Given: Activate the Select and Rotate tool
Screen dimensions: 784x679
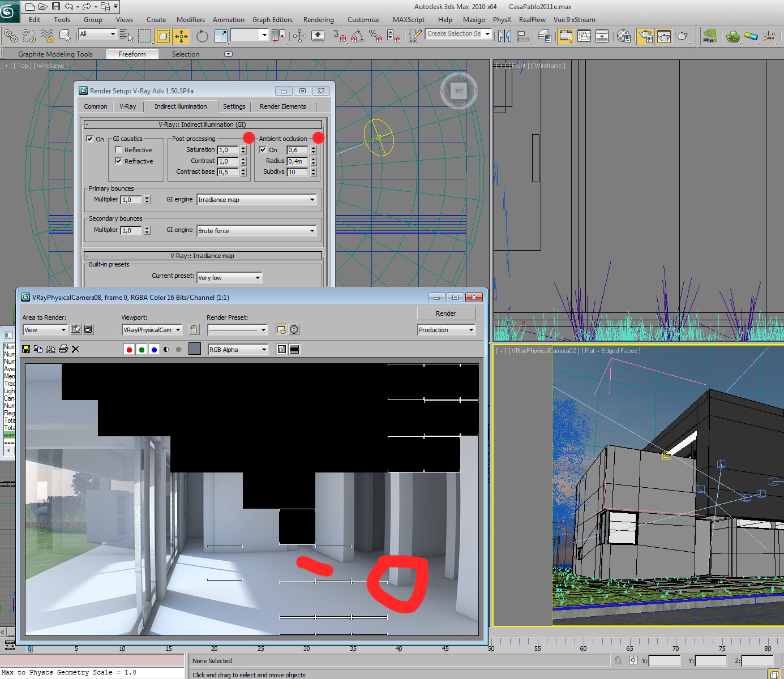Looking at the screenshot, I should [202, 35].
